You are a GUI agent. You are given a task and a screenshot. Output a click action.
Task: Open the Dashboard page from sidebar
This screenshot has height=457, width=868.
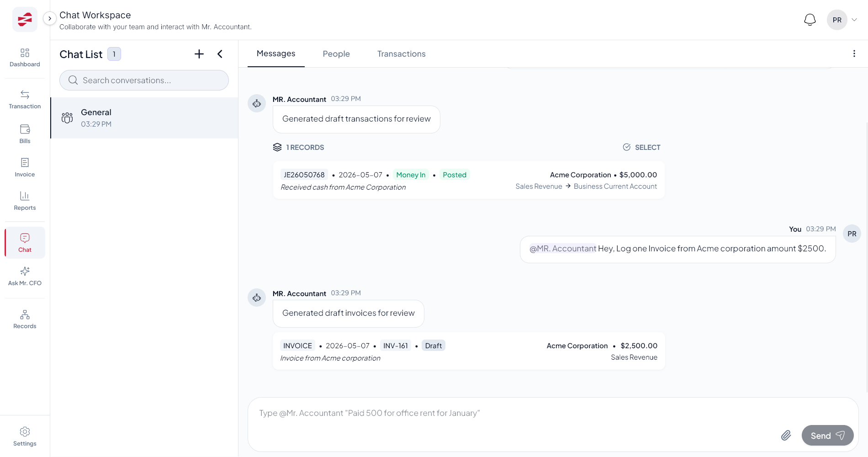point(25,58)
